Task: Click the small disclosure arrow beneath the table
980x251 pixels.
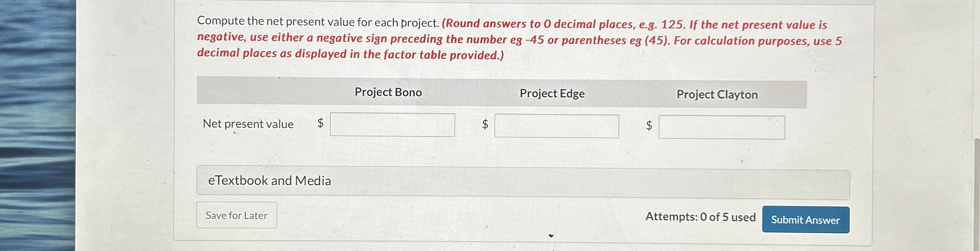Action: tap(551, 235)
